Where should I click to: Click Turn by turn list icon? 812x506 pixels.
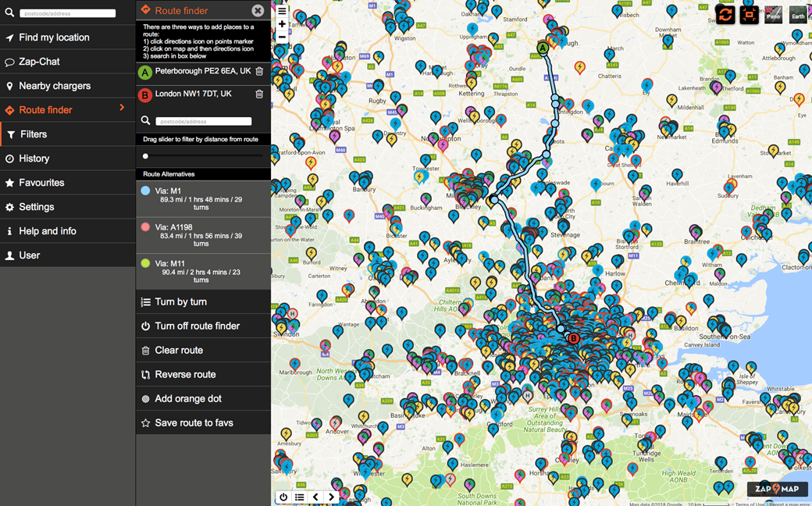pyautogui.click(x=145, y=302)
